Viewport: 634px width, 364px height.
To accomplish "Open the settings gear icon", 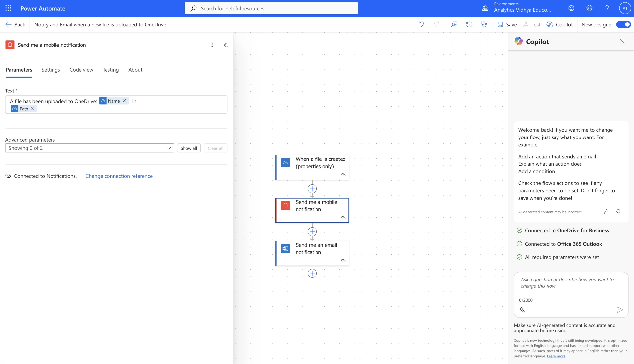I will pyautogui.click(x=589, y=8).
